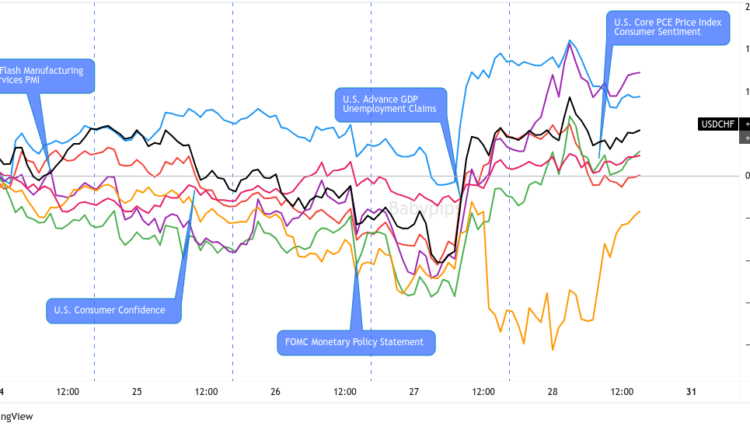
Task: Click the 0 label on the price axis
Action: pos(745,176)
